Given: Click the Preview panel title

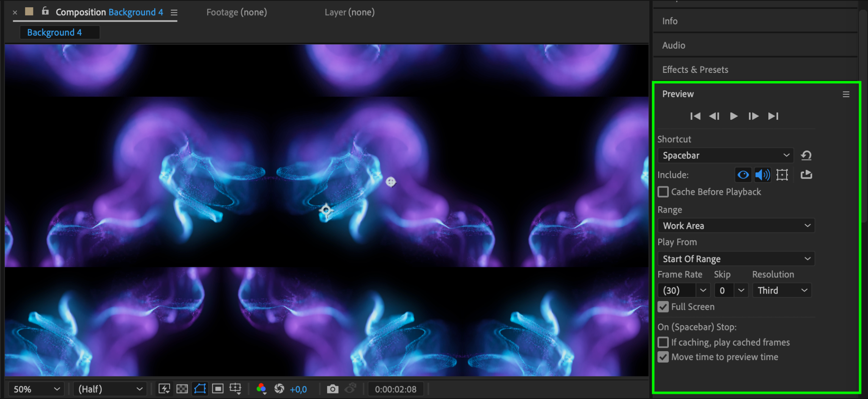Looking at the screenshot, I should [x=678, y=94].
